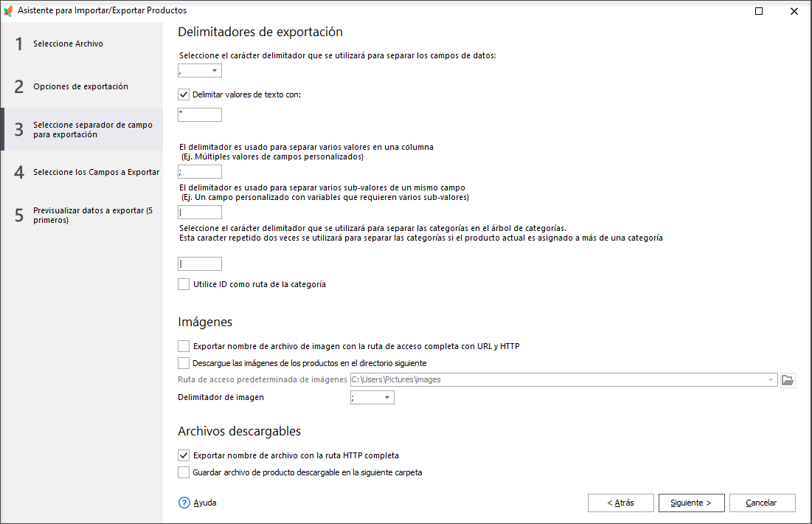Go to step 4 Seleccione los Campos a Exportar

82,171
